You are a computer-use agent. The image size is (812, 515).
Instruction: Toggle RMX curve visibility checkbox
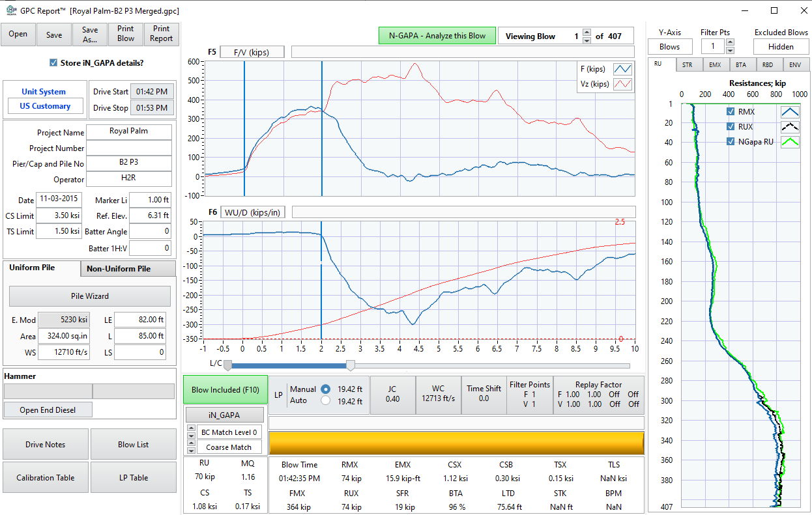(731, 111)
